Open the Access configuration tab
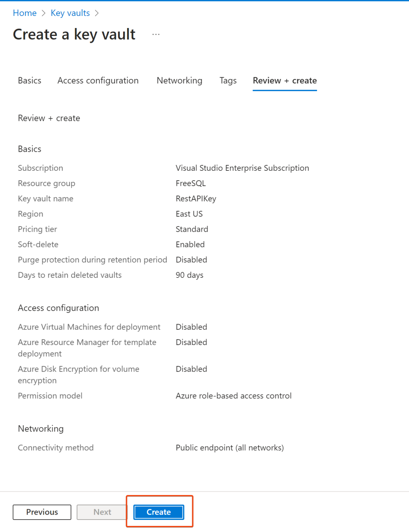 98,80
